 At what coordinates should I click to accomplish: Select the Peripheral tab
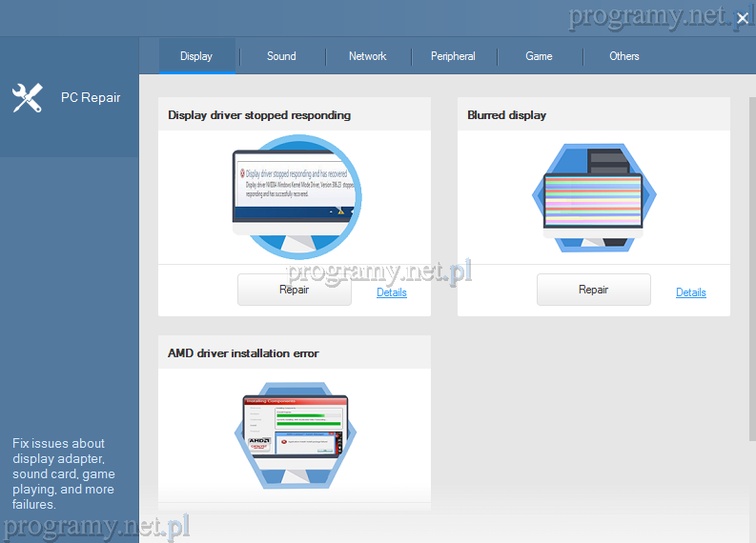point(453,56)
